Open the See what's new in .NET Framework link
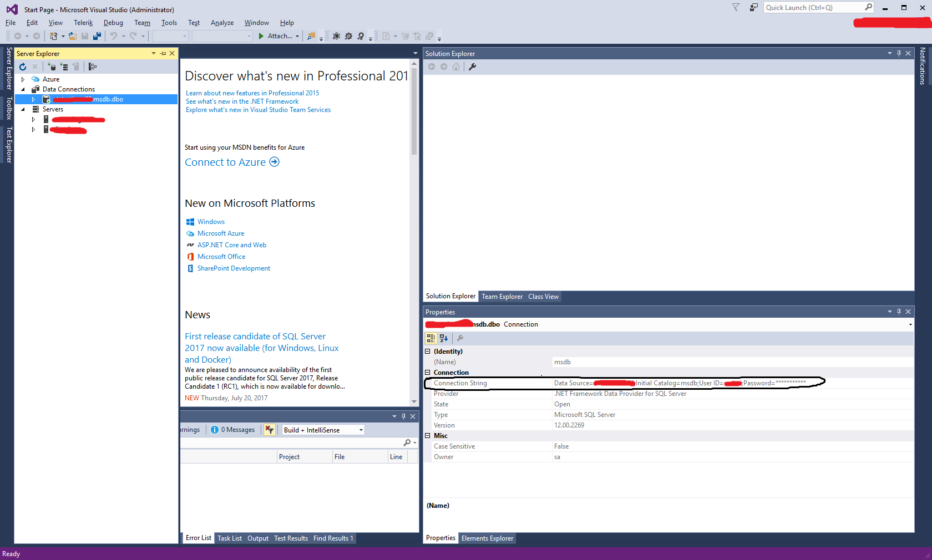This screenshot has height=560, width=932. pos(242,101)
